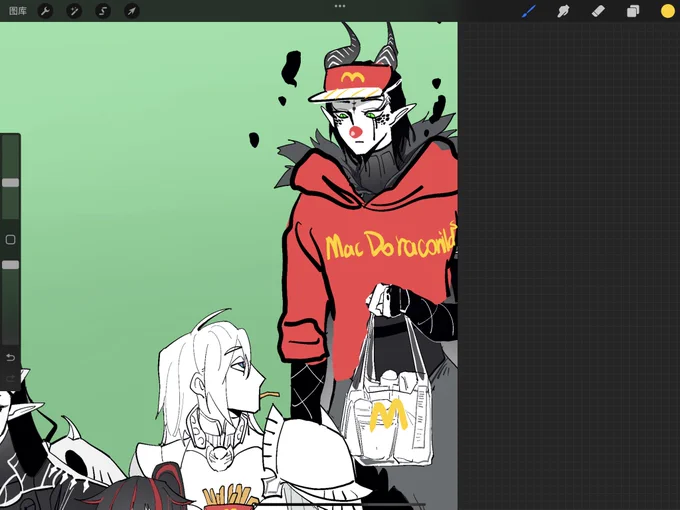The height and width of the screenshot is (510, 680).
Task: Open the Actions wrench menu
Action: point(45,11)
